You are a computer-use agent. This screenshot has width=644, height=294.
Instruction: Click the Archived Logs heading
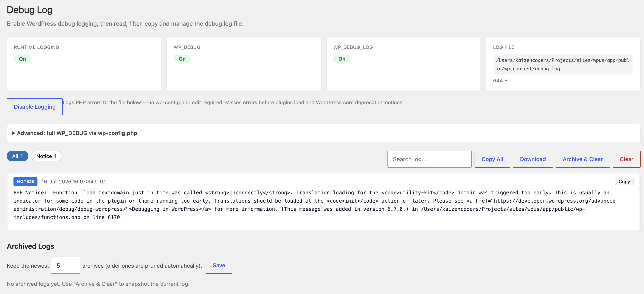tap(30, 246)
